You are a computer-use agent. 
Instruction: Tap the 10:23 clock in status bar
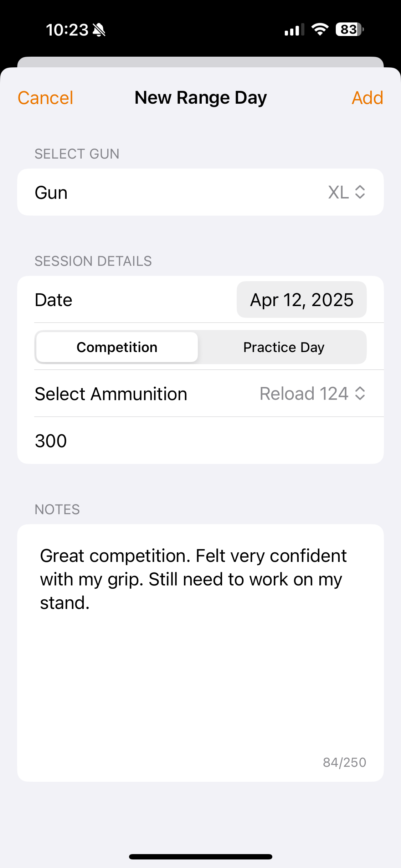[x=67, y=30]
